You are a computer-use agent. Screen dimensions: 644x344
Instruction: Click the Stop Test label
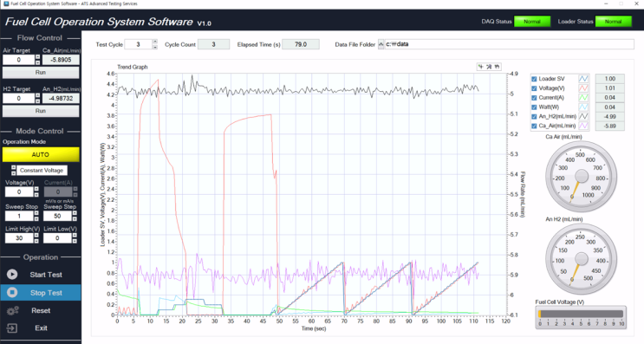click(46, 293)
